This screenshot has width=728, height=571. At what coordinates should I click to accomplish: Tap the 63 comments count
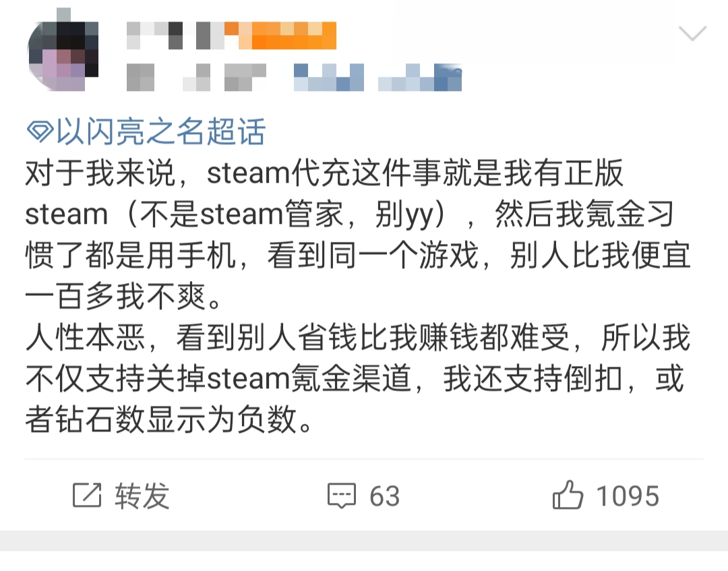click(384, 495)
